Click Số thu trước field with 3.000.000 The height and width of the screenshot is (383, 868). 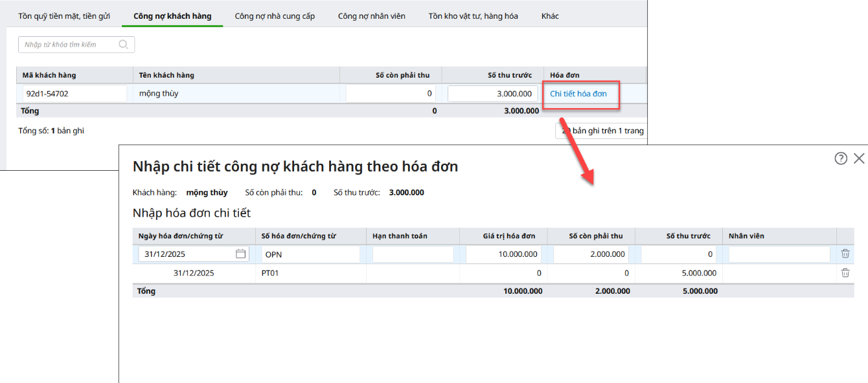click(492, 94)
